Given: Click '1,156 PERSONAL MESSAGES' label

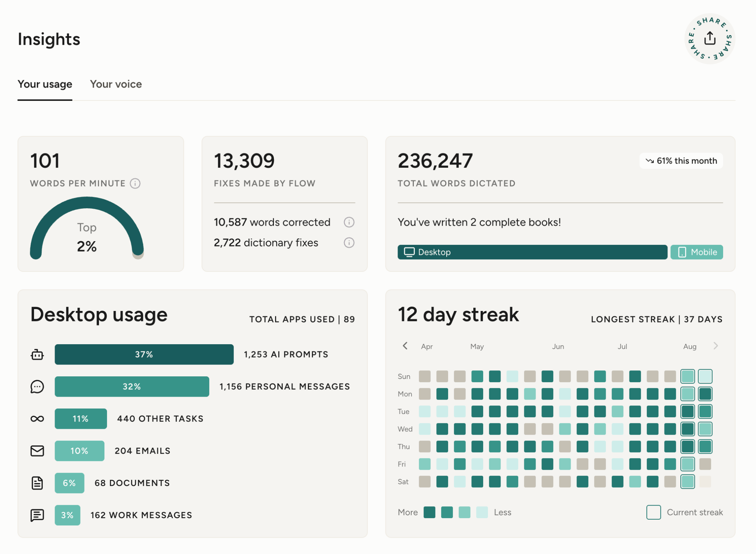Looking at the screenshot, I should [285, 387].
